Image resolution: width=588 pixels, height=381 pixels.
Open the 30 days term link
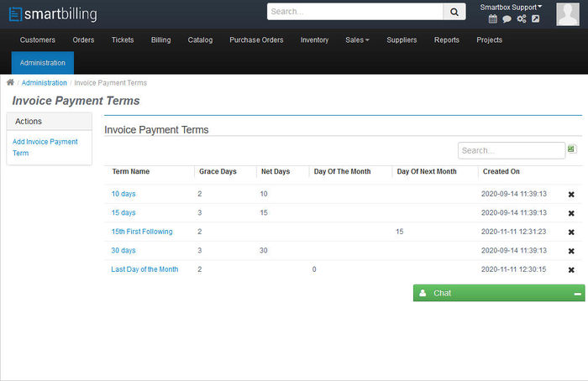123,250
